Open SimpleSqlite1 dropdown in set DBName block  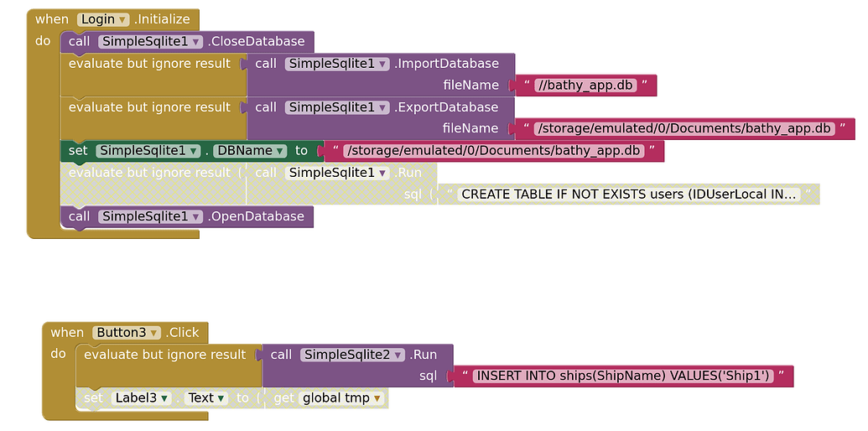[x=148, y=150]
